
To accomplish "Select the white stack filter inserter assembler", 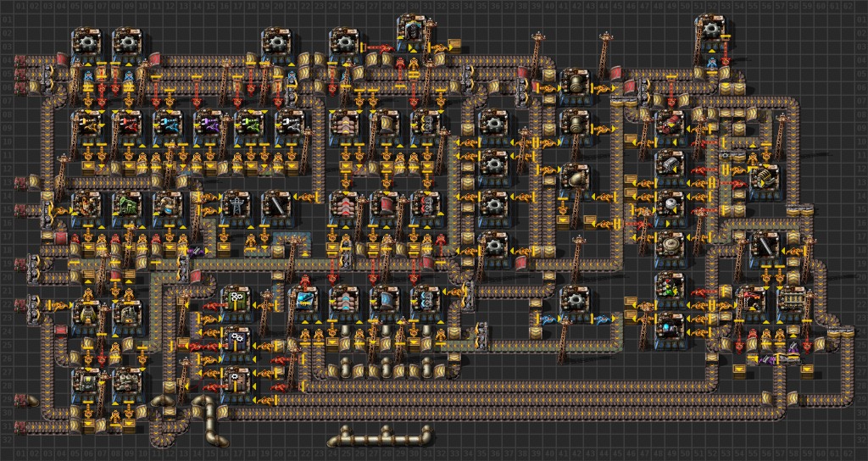I will pyautogui.click(x=291, y=128).
